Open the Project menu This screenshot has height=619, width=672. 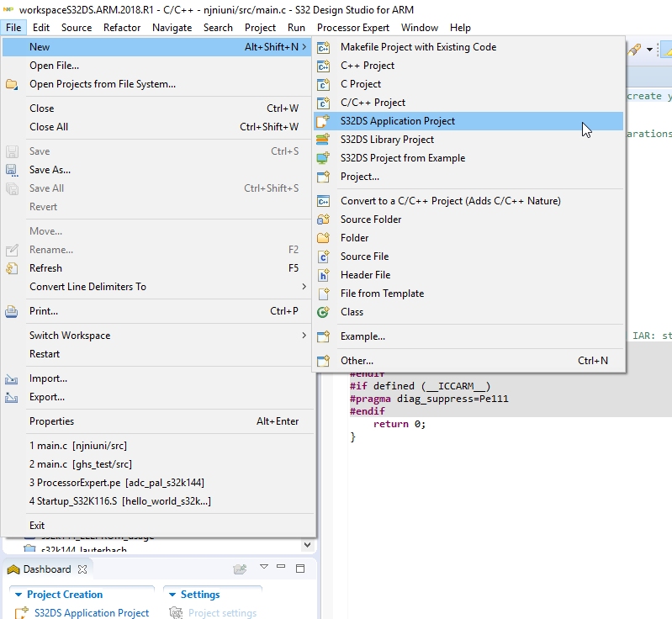260,28
